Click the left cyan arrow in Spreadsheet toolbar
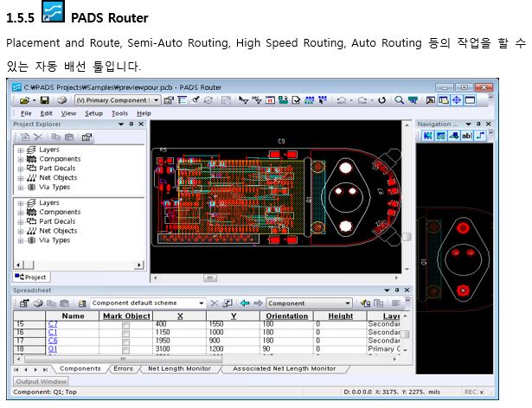 [245, 303]
